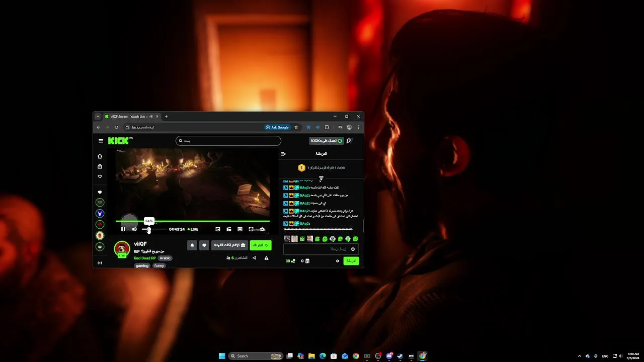Select the funny tag
The image size is (644, 362).
pyautogui.click(x=159, y=265)
